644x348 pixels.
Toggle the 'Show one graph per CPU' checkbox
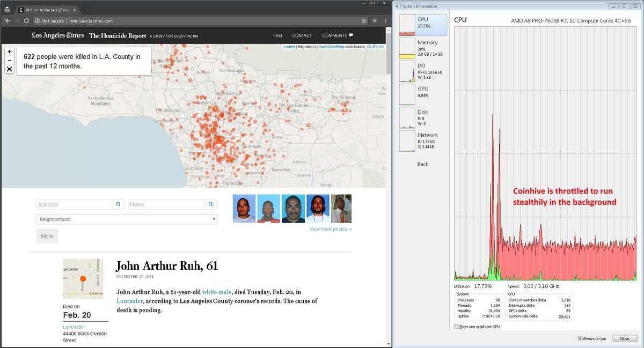[457, 326]
